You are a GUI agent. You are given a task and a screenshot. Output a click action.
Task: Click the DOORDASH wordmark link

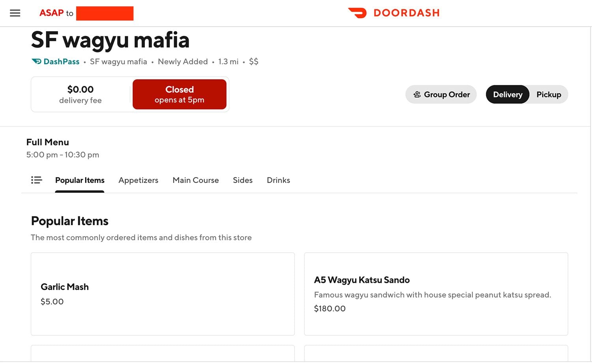406,13
